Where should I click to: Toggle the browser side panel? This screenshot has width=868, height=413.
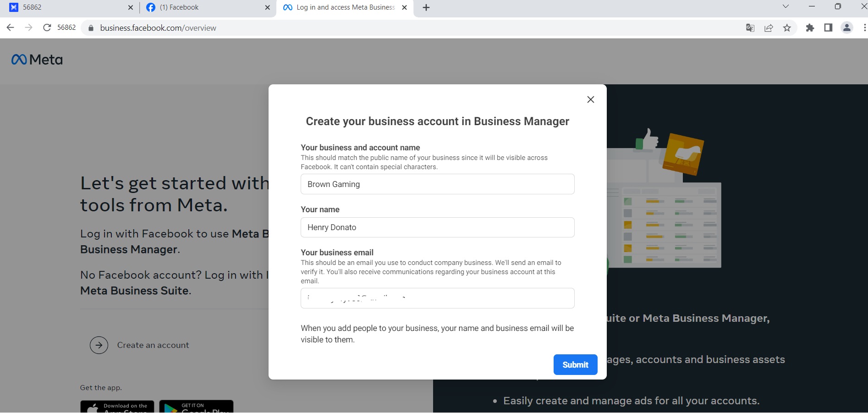(828, 28)
